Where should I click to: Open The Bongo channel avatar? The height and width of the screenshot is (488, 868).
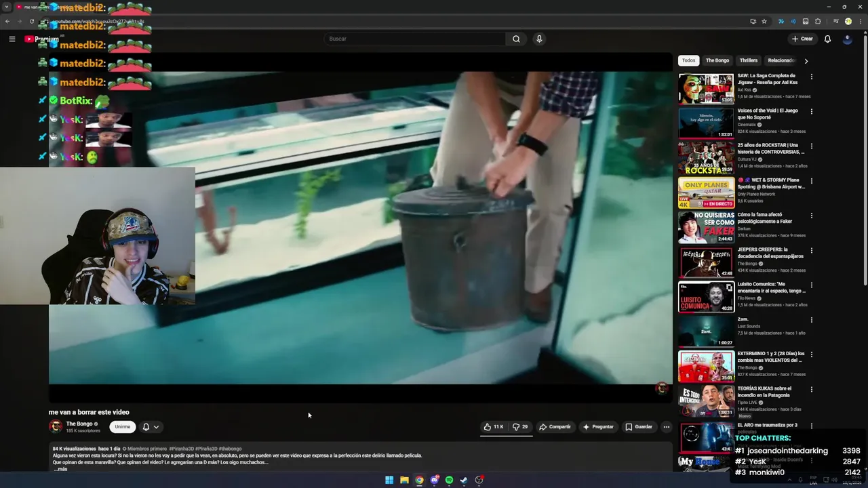(x=56, y=426)
